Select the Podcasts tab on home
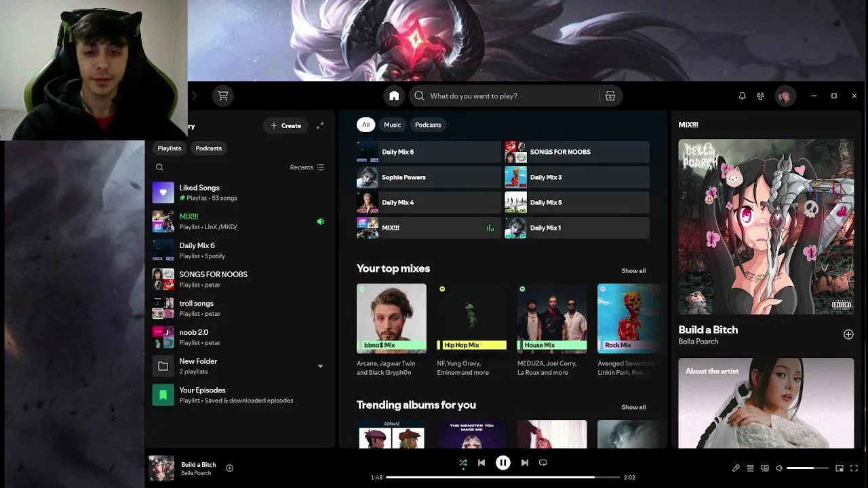 point(428,125)
